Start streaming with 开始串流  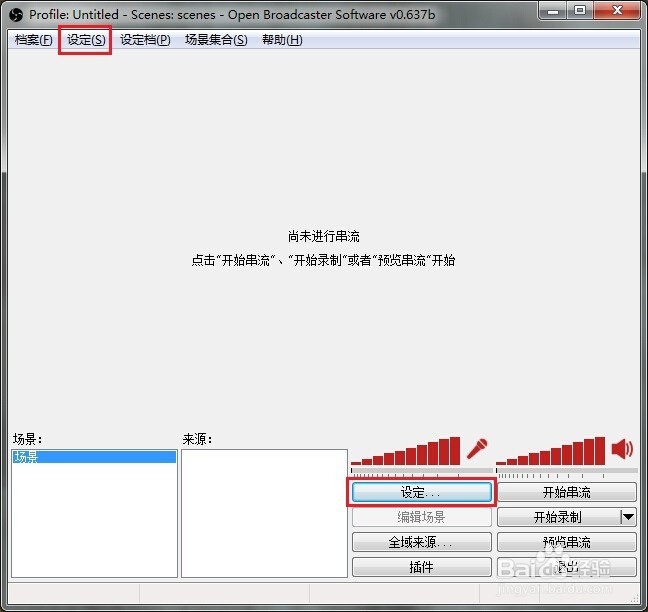[567, 492]
